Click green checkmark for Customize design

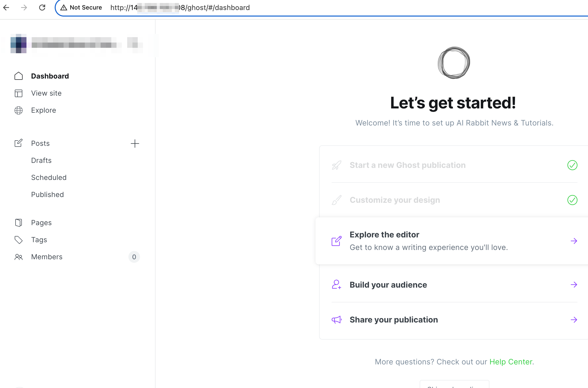point(572,200)
